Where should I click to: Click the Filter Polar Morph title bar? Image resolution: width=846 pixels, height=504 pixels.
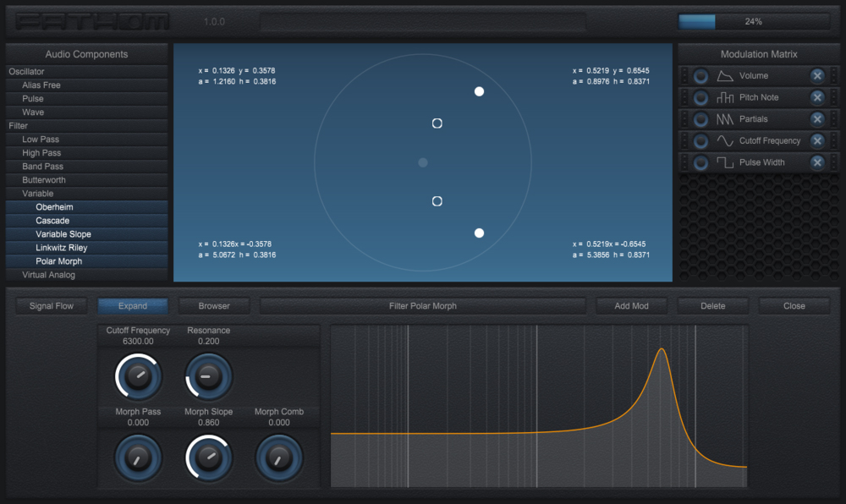tap(423, 305)
